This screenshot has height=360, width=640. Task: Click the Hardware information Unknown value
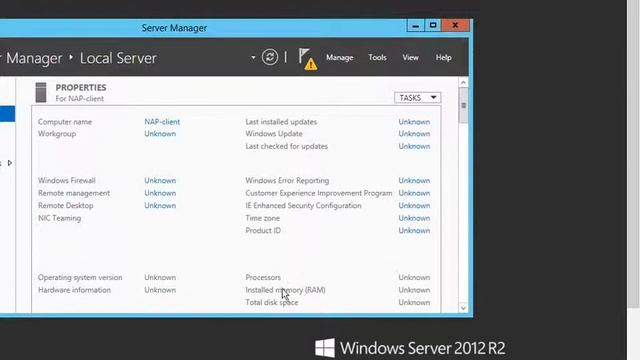click(160, 290)
